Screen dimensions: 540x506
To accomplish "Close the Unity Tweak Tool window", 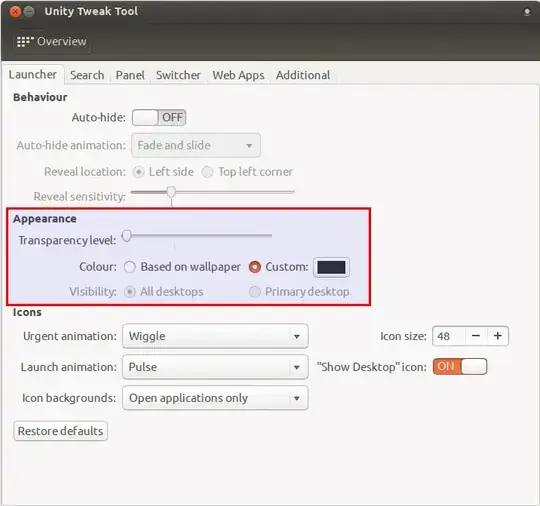I will pos(15,12).
